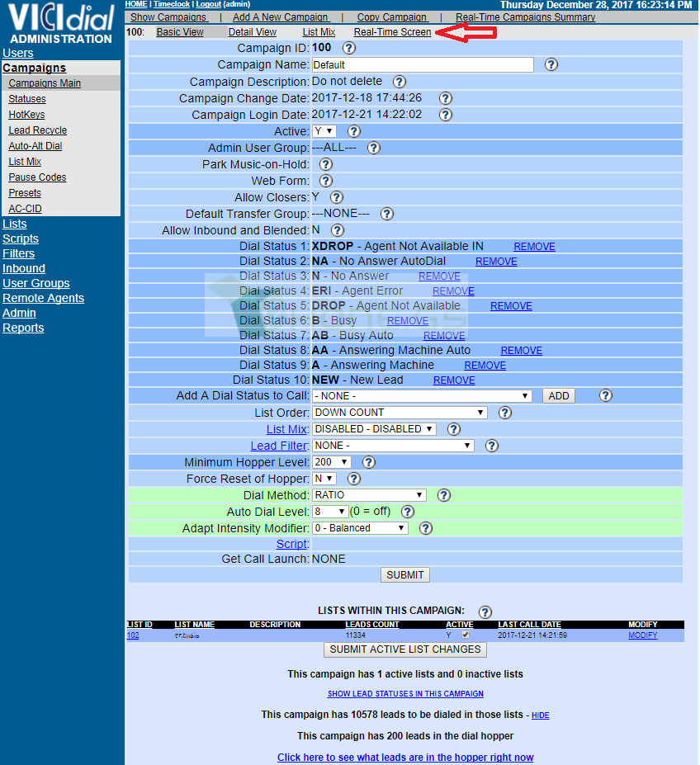Click help icon for Allow Inbound and Blended
Screen dimensions: 700x765
point(338,230)
